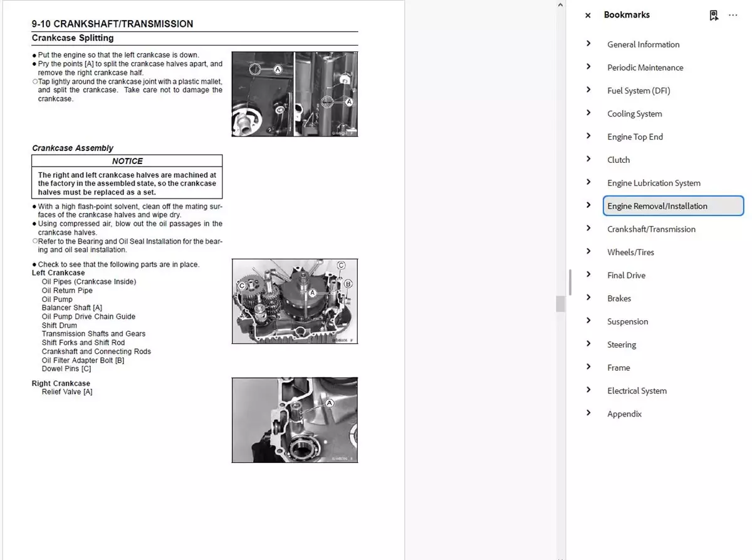752x560 pixels.
Task: Select the Engine Removal/Installation bookmark
Action: pos(657,206)
